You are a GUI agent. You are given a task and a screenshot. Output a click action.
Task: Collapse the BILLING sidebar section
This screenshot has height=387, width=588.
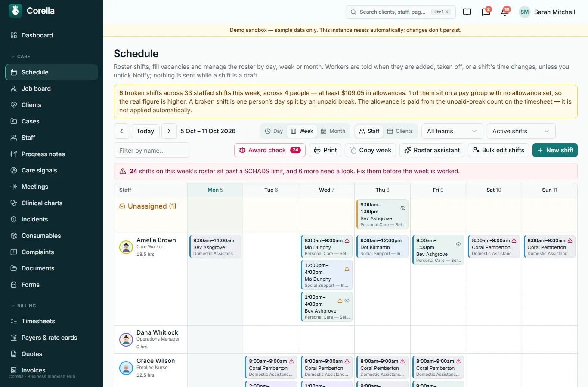(x=23, y=306)
